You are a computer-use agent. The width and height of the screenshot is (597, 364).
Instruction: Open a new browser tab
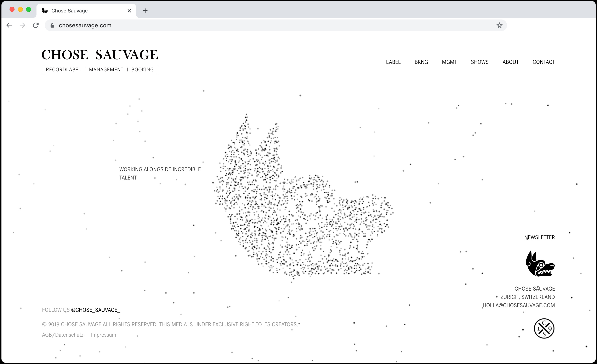145,11
